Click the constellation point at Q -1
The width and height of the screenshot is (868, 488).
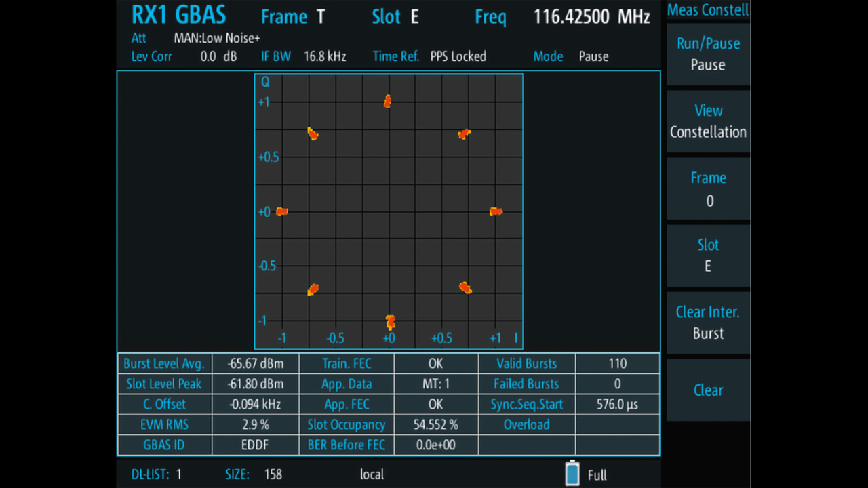pyautogui.click(x=390, y=321)
